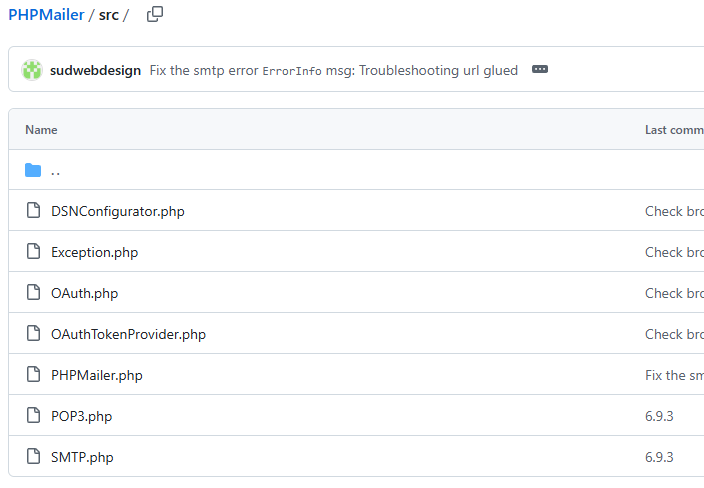This screenshot has width=704, height=488.
Task: Click file icon beside OAuth.php
Action: coord(33,292)
